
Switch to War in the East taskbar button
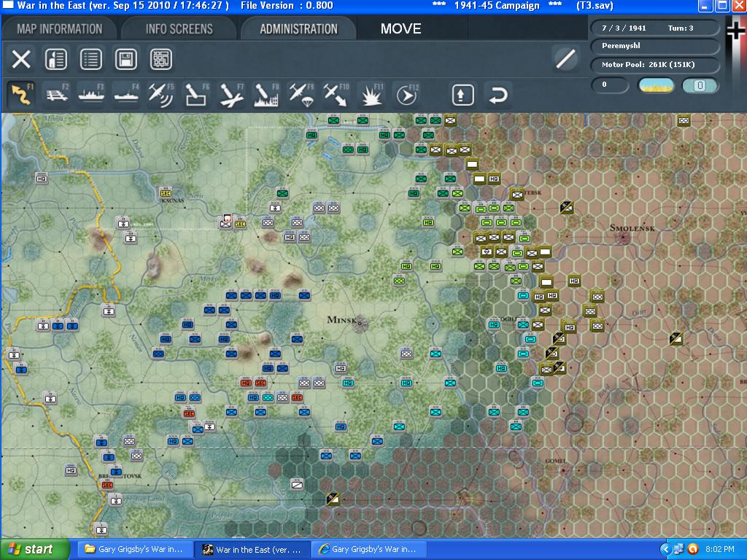point(252,550)
